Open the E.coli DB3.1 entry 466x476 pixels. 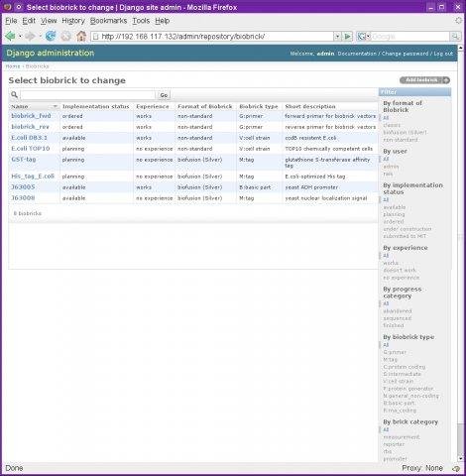(29, 138)
